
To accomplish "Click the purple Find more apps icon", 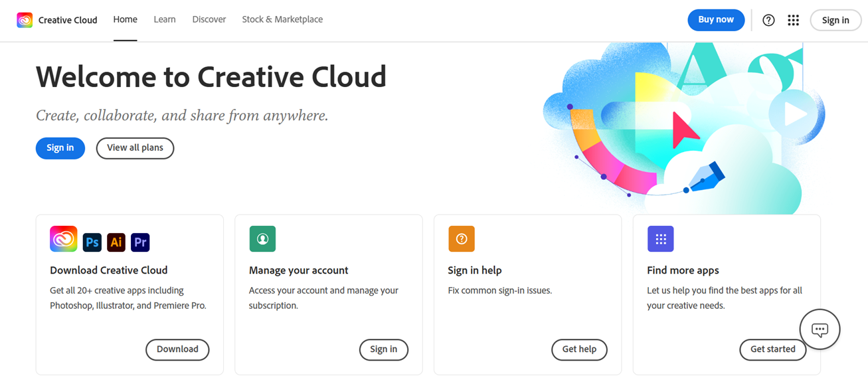I will [661, 239].
